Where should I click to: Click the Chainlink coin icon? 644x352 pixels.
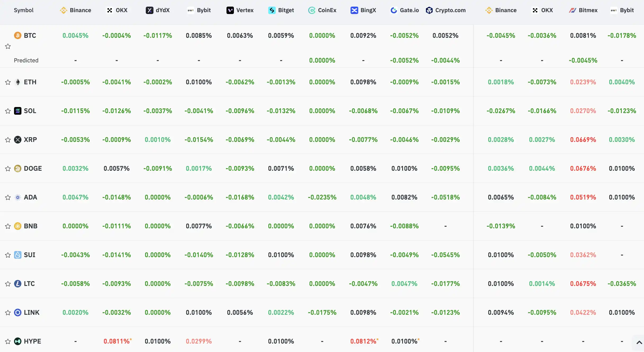18,312
